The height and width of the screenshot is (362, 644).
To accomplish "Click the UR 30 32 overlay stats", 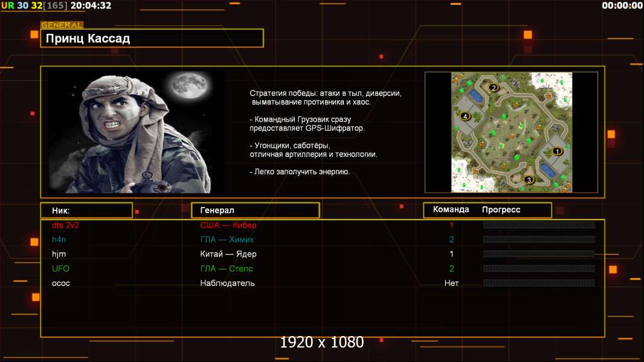I will (x=21, y=6).
